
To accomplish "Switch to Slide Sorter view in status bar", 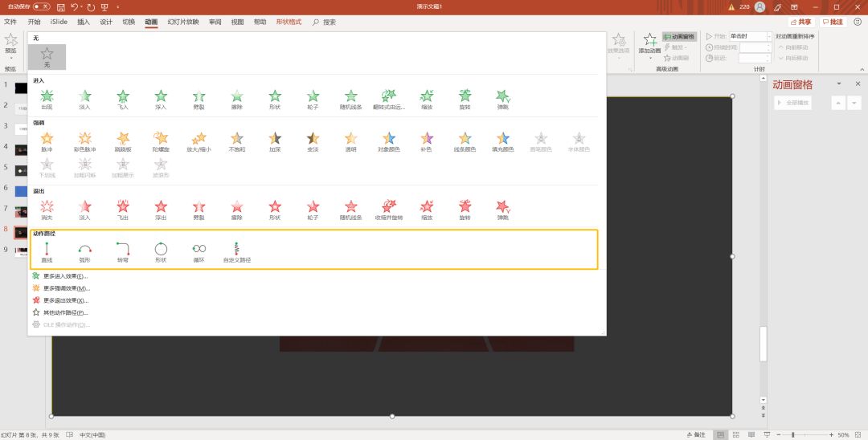I will pos(735,435).
